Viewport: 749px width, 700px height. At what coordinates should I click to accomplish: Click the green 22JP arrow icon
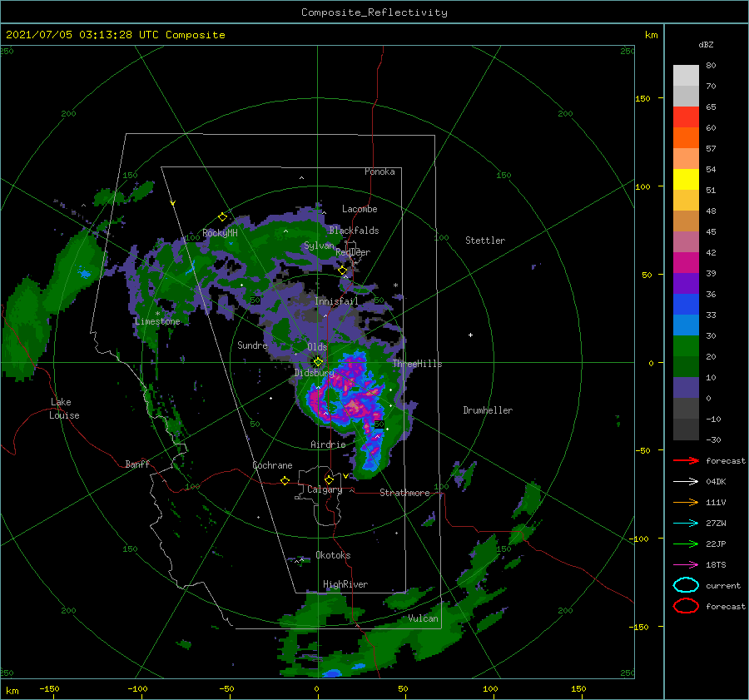[x=686, y=544]
